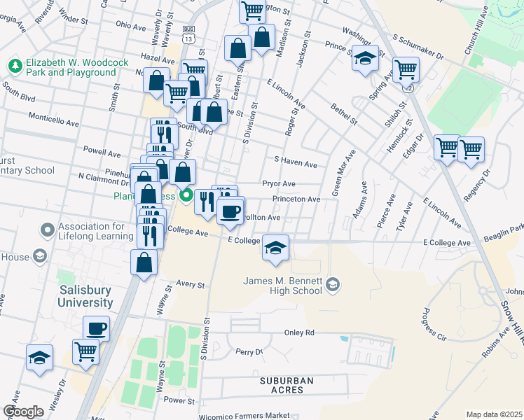
Task: Click the restaurant marker left of the coffee cup
Action: [207, 204]
